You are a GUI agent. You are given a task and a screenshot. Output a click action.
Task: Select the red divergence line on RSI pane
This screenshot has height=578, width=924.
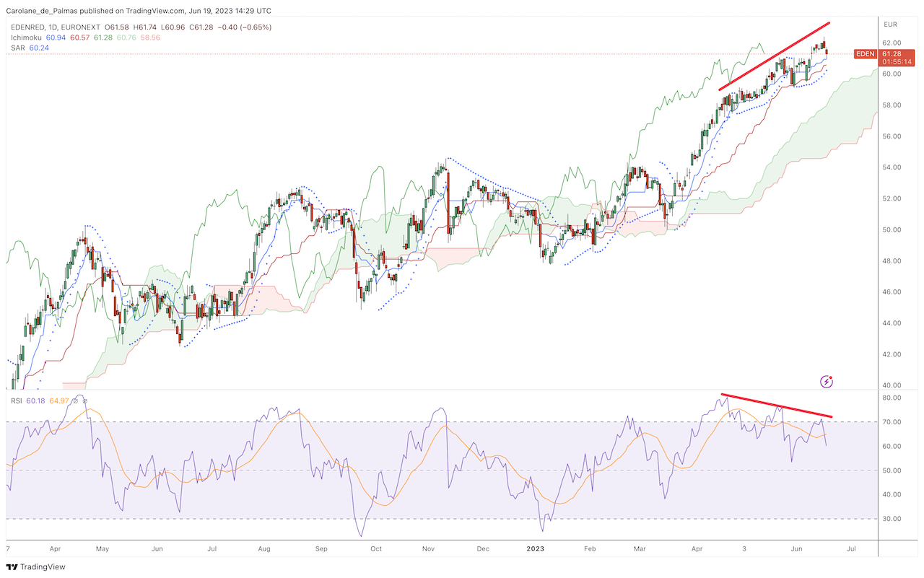coord(777,406)
